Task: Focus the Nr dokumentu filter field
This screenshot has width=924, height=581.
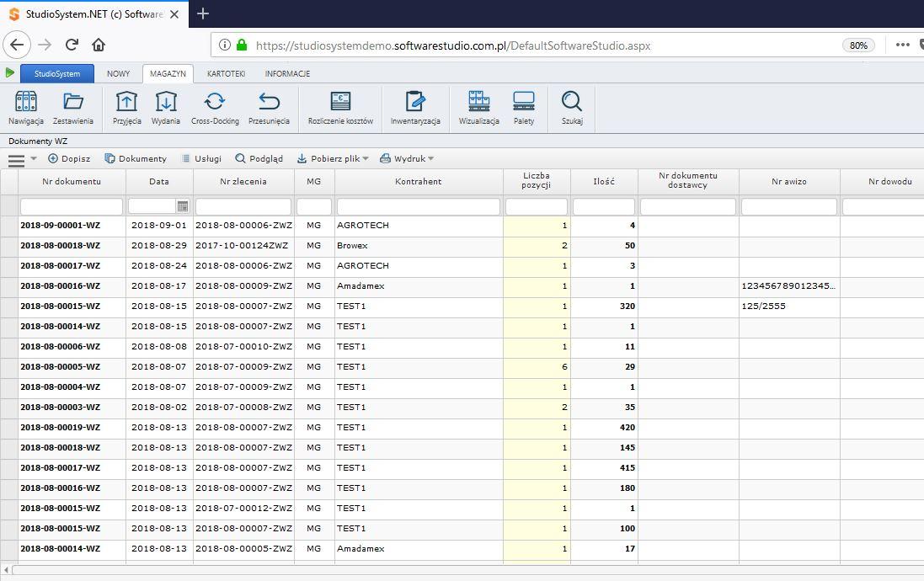Action: point(72,206)
